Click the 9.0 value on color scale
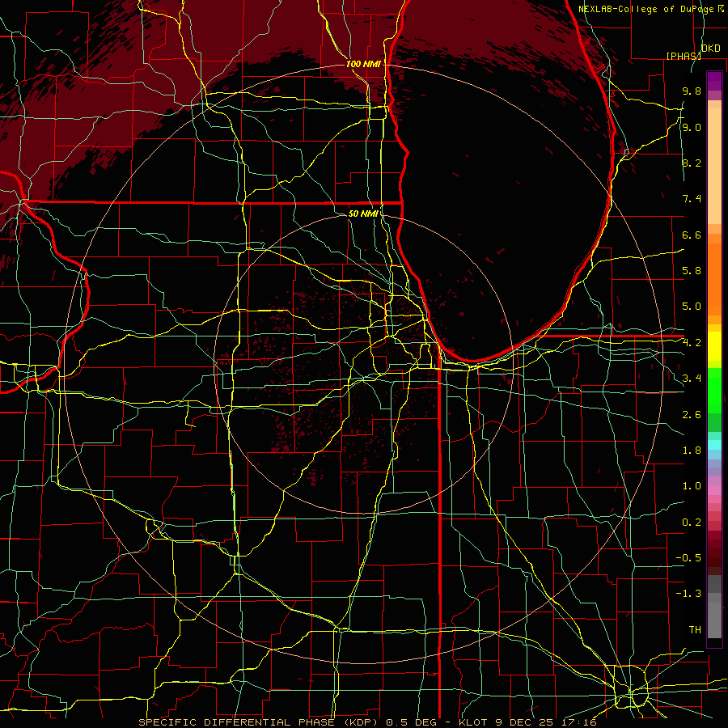The image size is (728, 728). tap(692, 128)
